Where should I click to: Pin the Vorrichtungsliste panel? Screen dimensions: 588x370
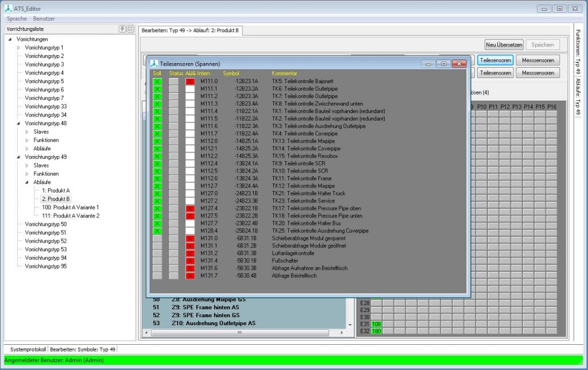tap(122, 29)
